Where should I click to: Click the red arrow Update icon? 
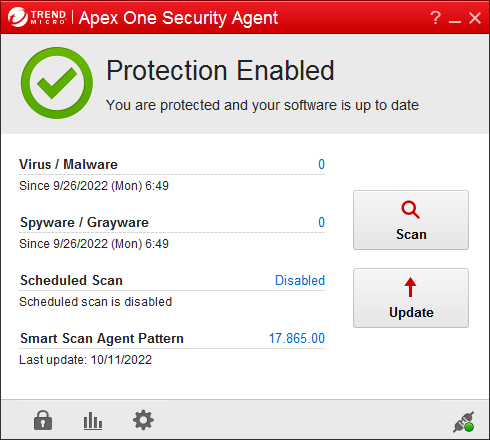pos(410,287)
